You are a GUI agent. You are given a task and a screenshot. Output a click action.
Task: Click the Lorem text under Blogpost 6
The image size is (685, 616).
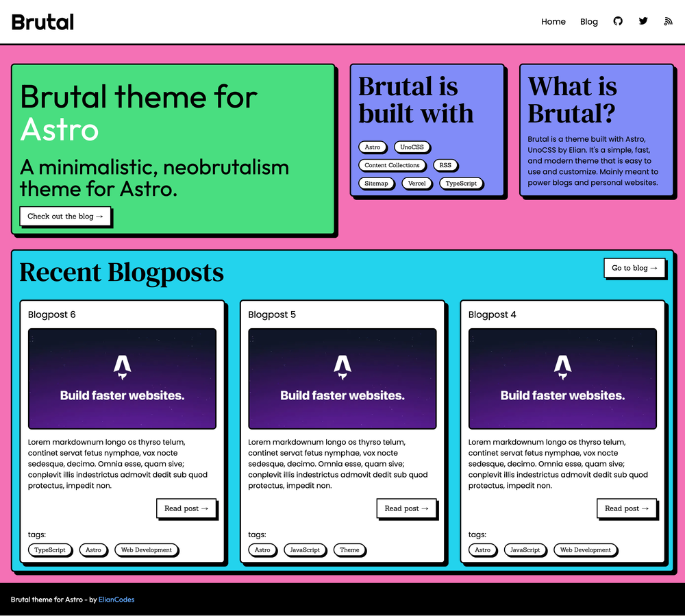click(x=118, y=464)
